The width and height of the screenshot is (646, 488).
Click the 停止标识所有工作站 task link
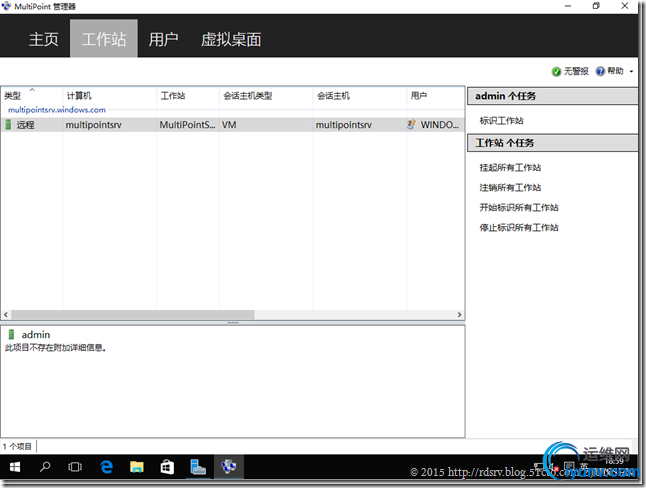tap(519, 228)
